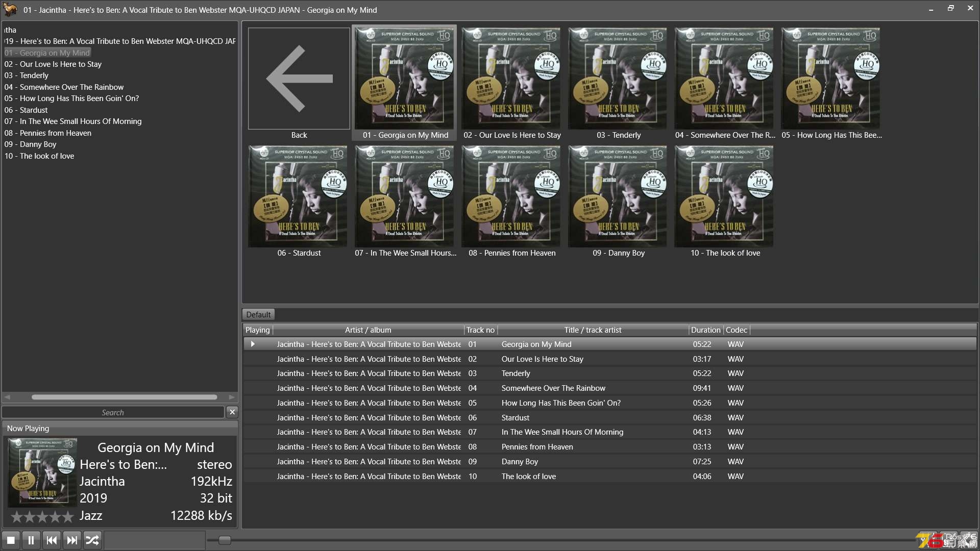Image resolution: width=980 pixels, height=551 pixels.
Task: Skip to the next track
Action: pyautogui.click(x=72, y=540)
